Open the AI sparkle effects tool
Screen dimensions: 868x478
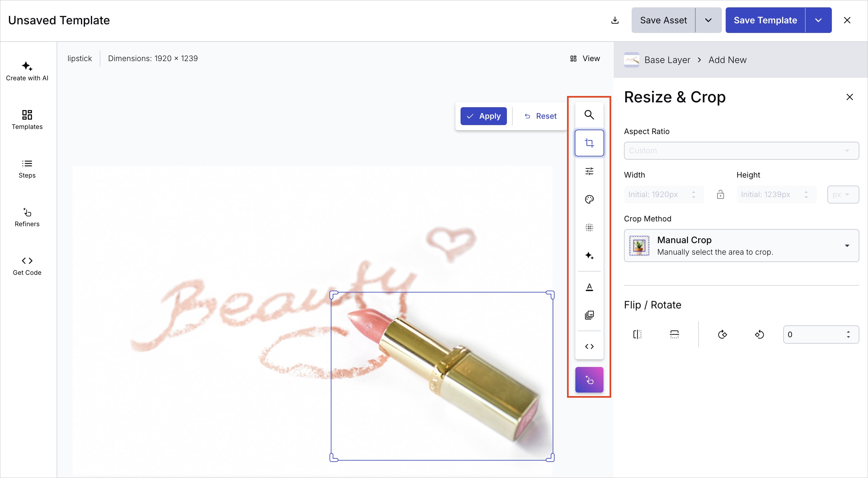[589, 256]
